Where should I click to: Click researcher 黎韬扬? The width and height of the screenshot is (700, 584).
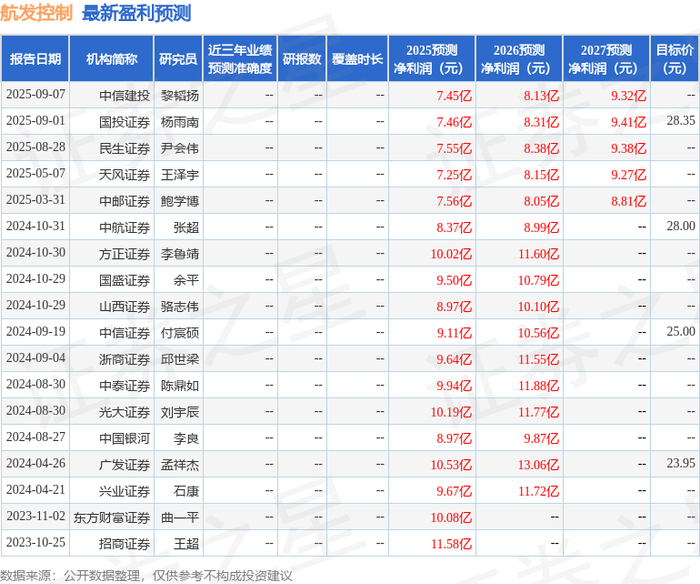coord(180,96)
